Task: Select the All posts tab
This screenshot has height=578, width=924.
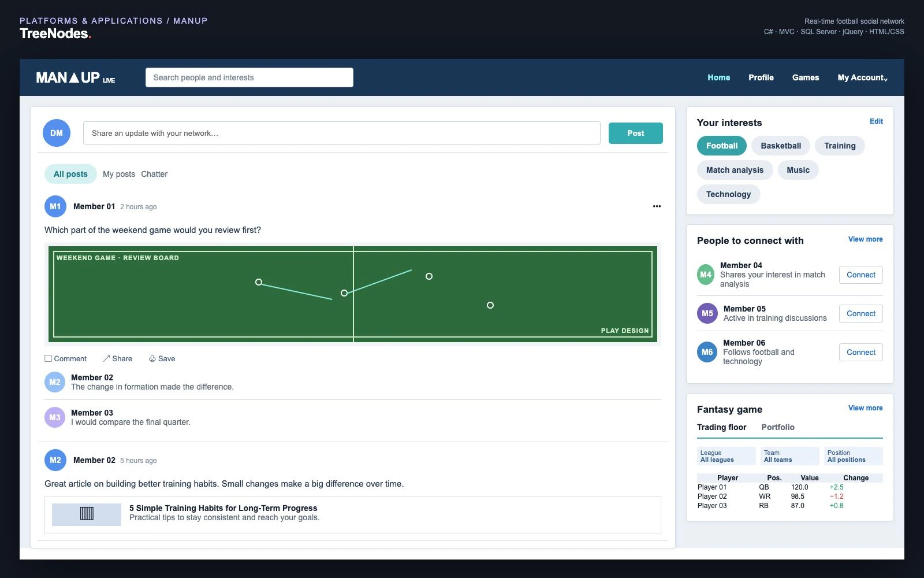Action: [70, 174]
